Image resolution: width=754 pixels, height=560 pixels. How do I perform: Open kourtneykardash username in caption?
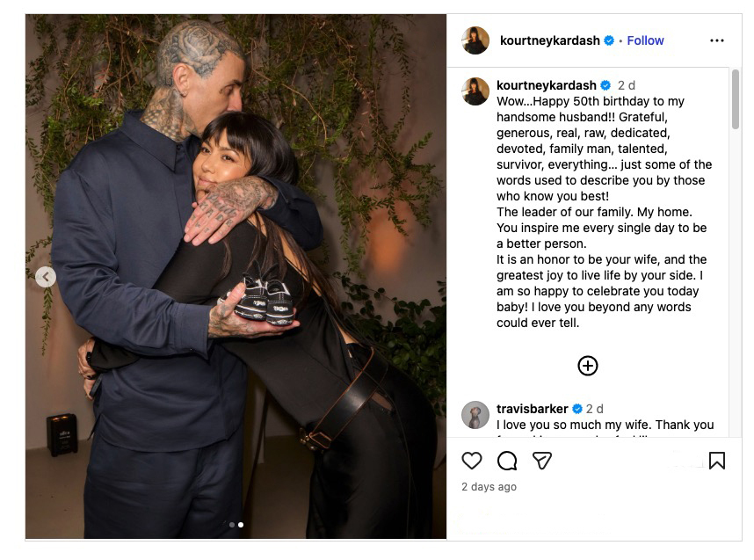(547, 85)
